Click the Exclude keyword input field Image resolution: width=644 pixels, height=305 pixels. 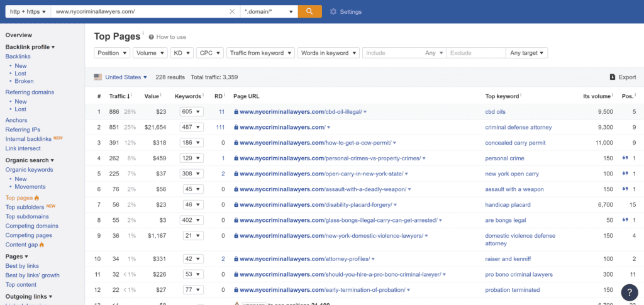tap(476, 53)
